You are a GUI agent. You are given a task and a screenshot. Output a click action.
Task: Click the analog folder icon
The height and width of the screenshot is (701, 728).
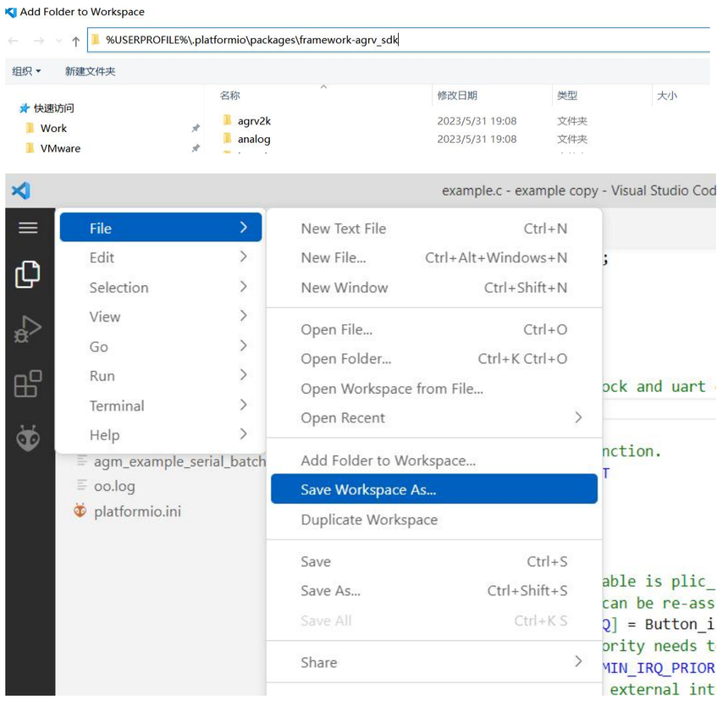coord(227,138)
